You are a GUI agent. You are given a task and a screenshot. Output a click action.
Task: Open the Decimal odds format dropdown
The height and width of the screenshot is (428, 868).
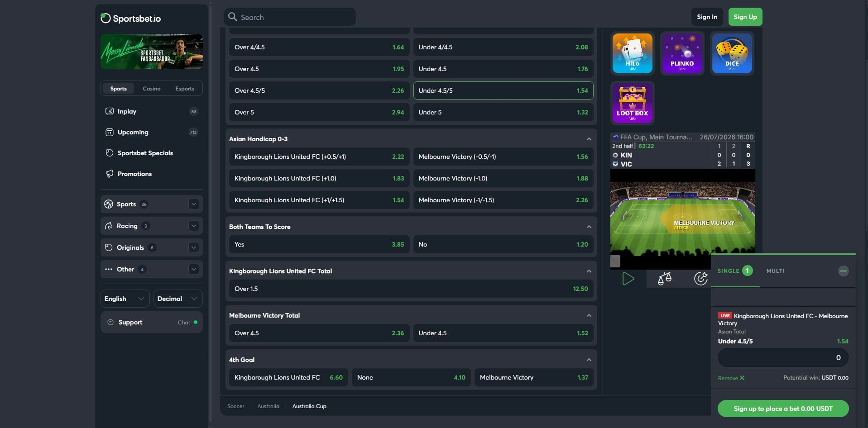click(x=177, y=299)
